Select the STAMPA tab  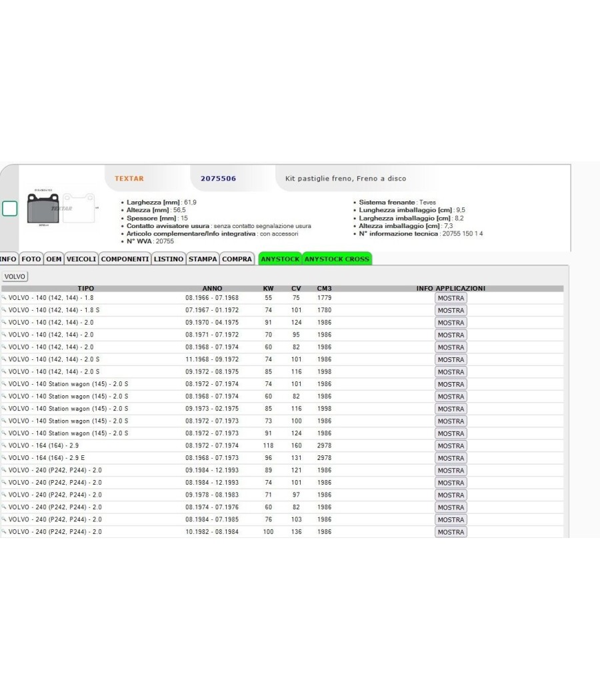pyautogui.click(x=203, y=259)
